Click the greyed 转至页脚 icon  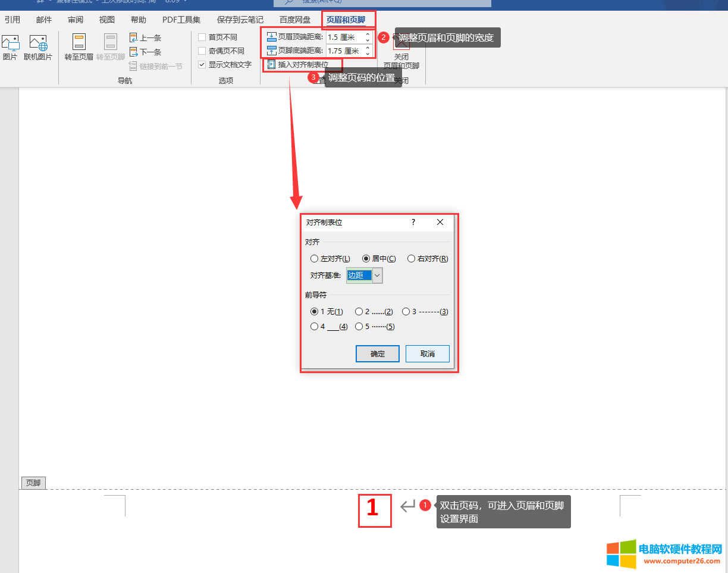(111, 43)
